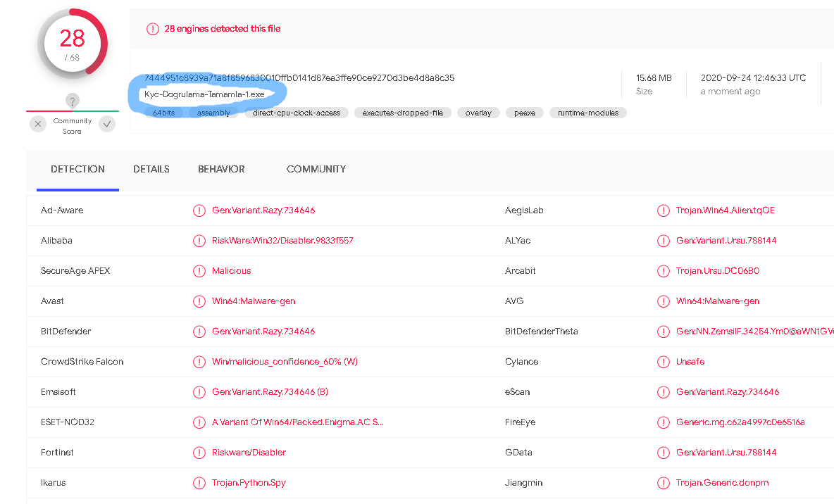Click the Jiangmin Trojan.Generic.donpm result
Viewport: 834px width, 504px height.
tap(722, 484)
